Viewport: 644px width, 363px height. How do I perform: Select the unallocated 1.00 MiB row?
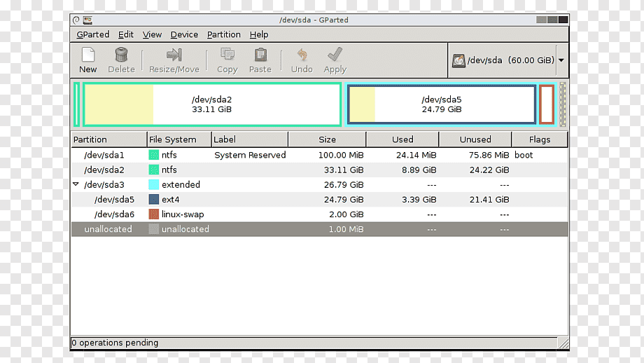pyautogui.click(x=319, y=229)
